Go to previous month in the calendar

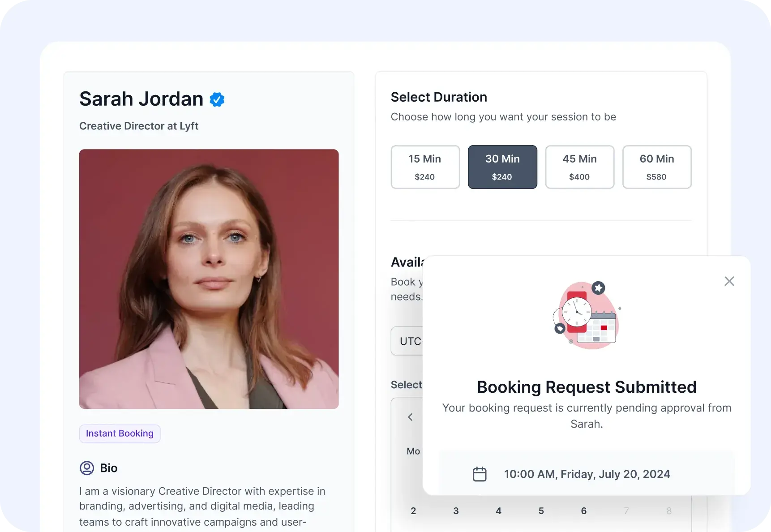click(410, 417)
